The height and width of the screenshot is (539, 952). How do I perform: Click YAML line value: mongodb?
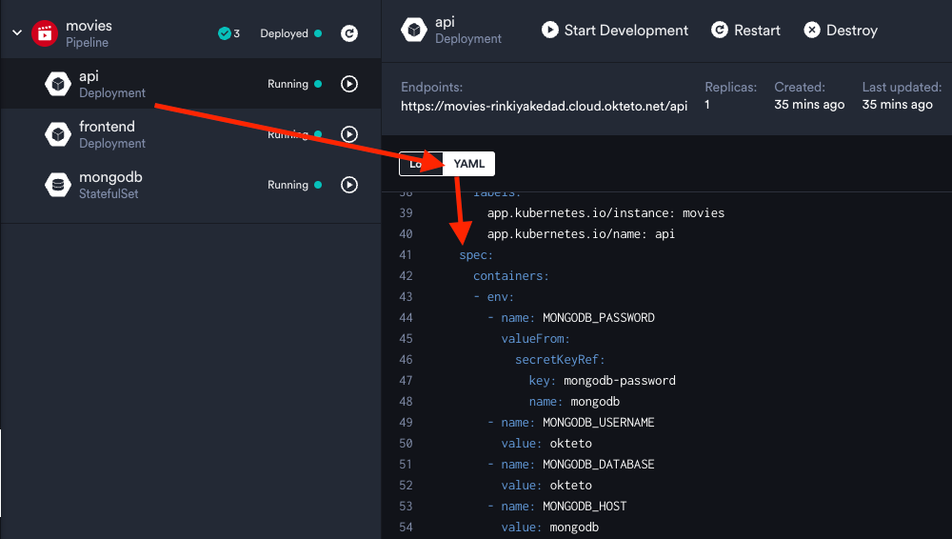550,527
